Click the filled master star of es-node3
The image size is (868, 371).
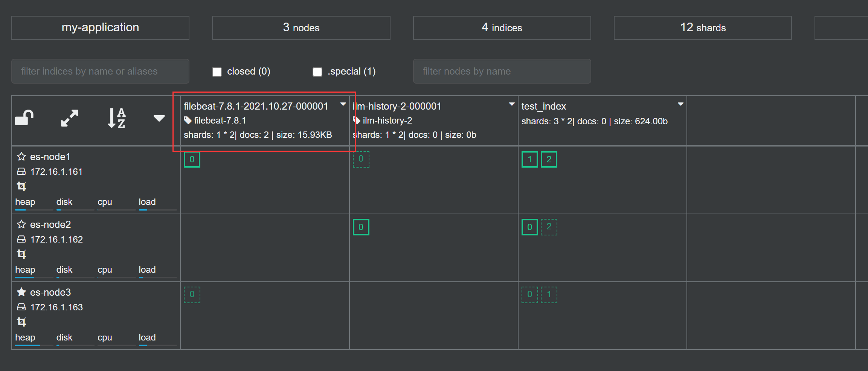point(21,292)
